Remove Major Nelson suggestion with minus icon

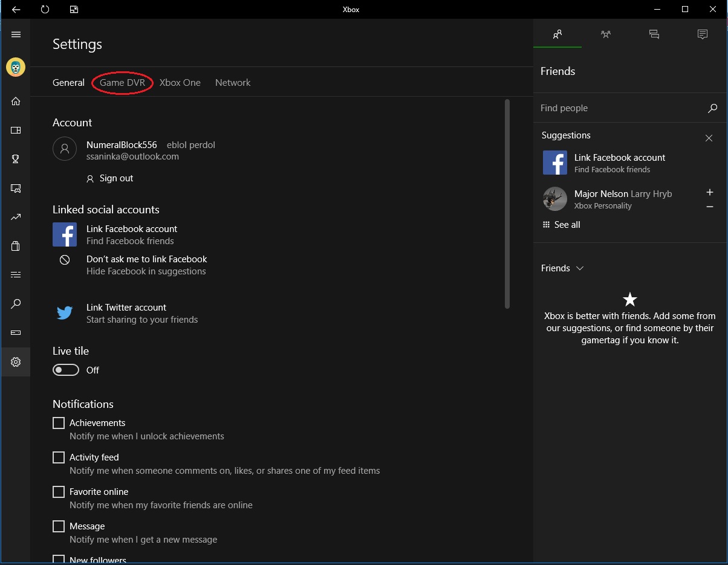point(710,207)
